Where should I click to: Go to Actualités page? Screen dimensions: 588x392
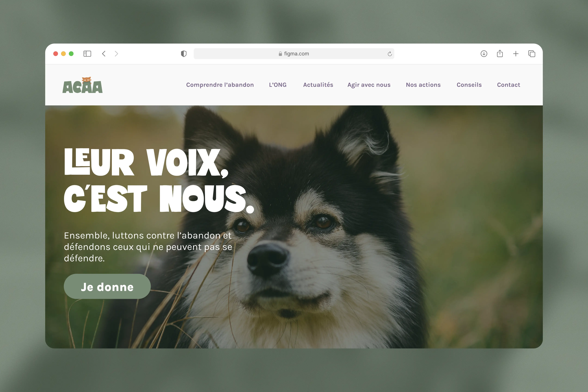318,85
